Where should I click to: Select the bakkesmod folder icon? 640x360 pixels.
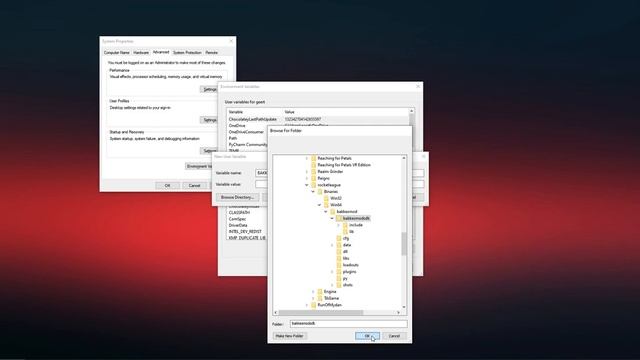click(333, 211)
